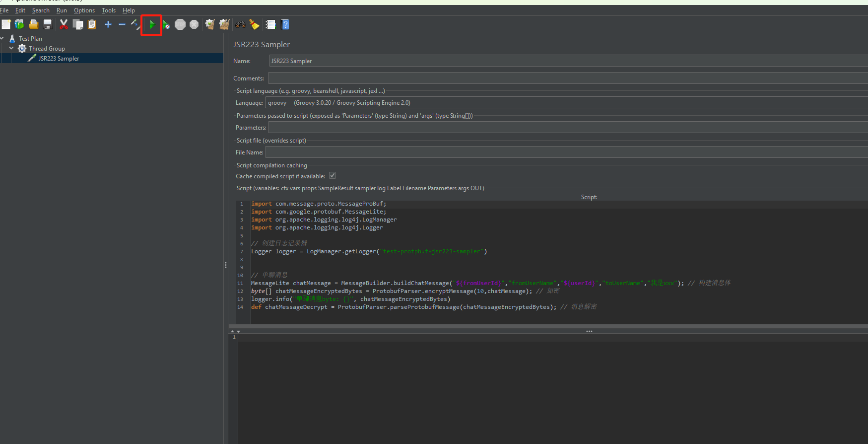Click the 'Script file (overrides script)' label
868x444 pixels.
pos(271,141)
